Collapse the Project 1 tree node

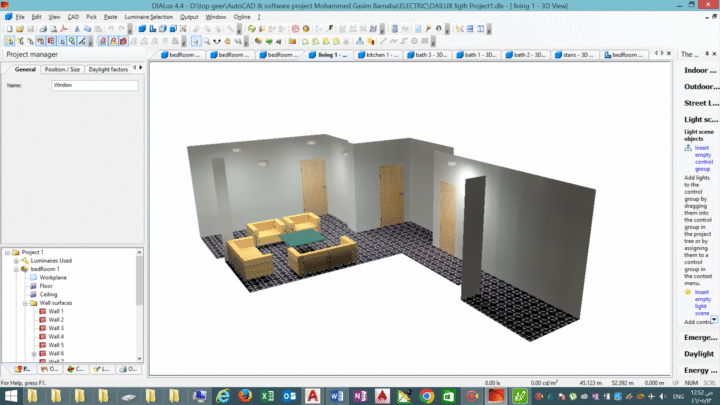(8, 252)
